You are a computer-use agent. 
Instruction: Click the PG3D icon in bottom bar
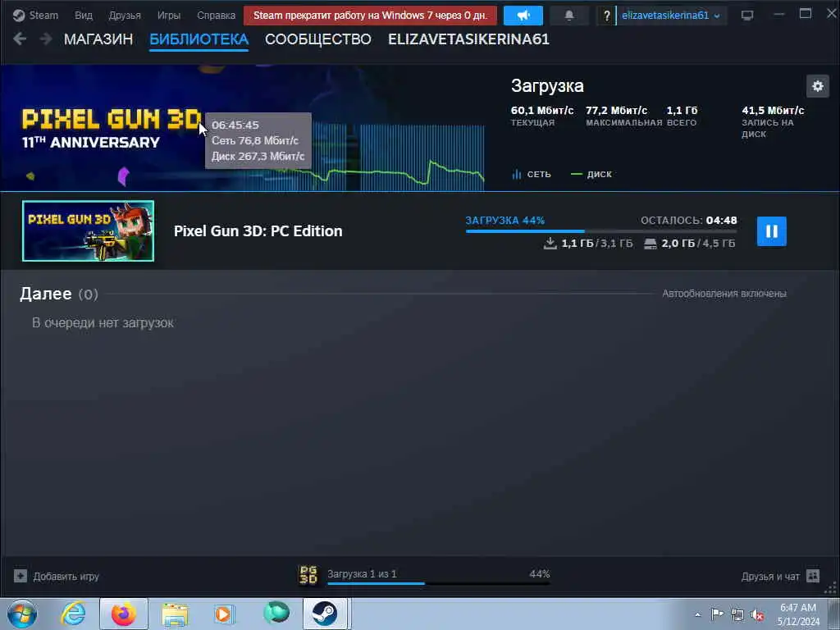tap(308, 575)
